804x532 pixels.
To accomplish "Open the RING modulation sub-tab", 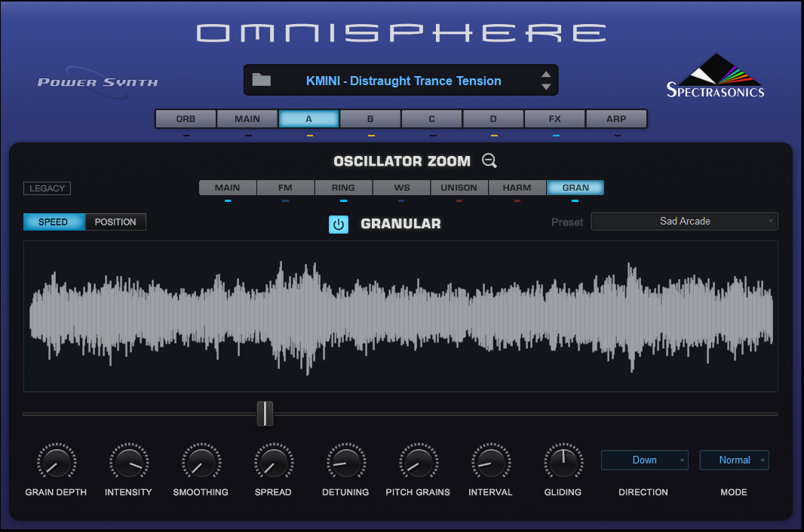I will (343, 188).
